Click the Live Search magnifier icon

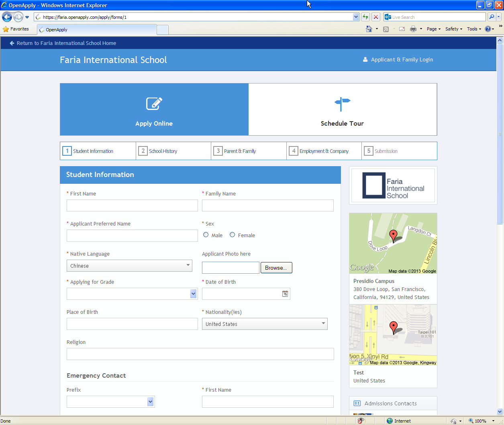(492, 17)
